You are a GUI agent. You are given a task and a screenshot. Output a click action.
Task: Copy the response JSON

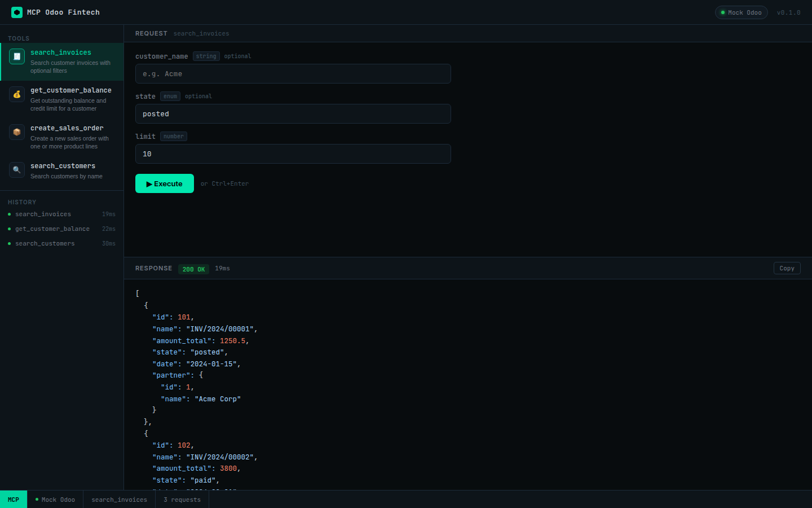coord(787,269)
